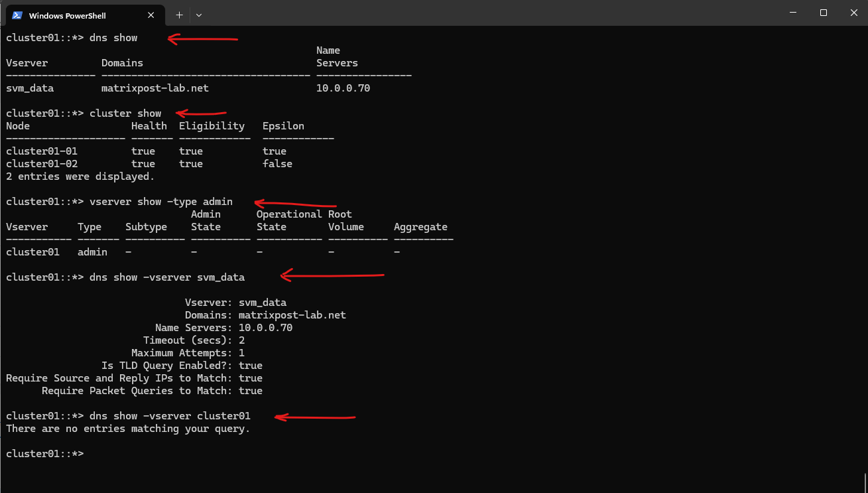The height and width of the screenshot is (493, 868).
Task: Close the terminal window
Action: coord(853,13)
